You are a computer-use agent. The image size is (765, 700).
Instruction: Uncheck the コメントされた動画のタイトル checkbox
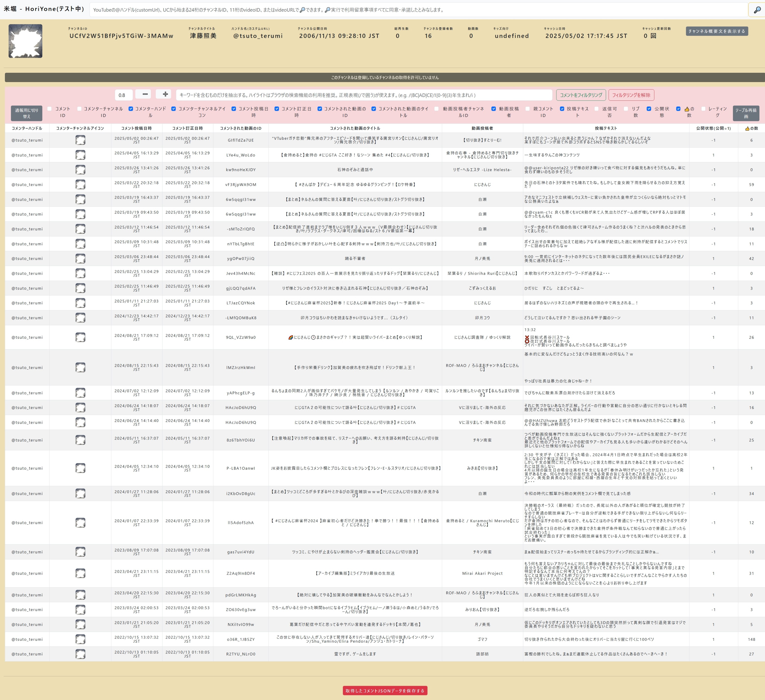[x=373, y=109]
